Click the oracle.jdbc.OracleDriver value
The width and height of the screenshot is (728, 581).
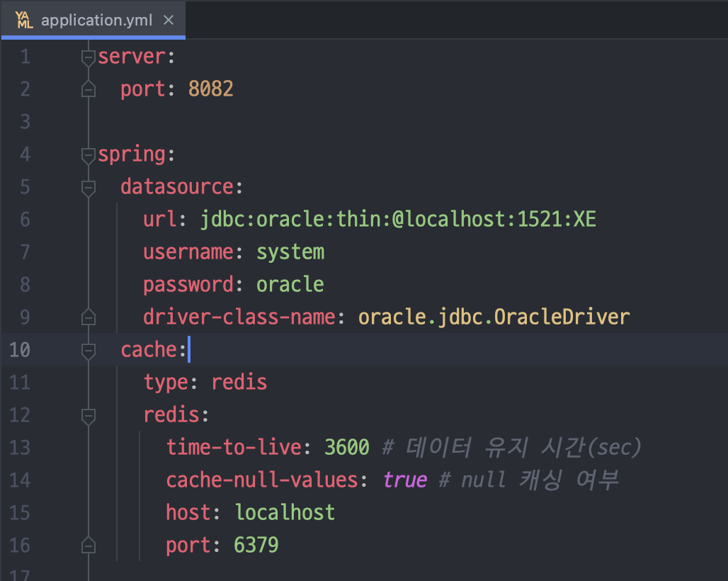point(494,317)
